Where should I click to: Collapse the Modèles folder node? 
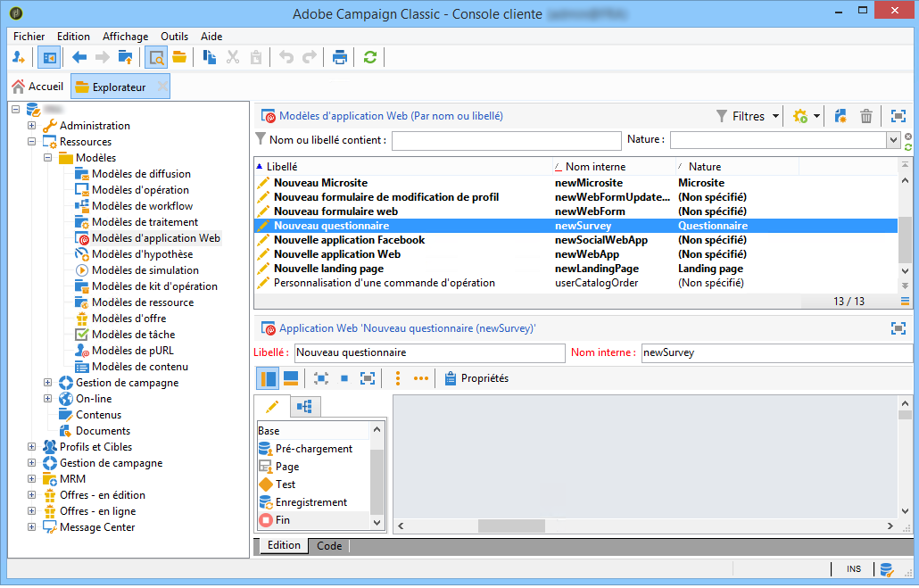[x=47, y=158]
